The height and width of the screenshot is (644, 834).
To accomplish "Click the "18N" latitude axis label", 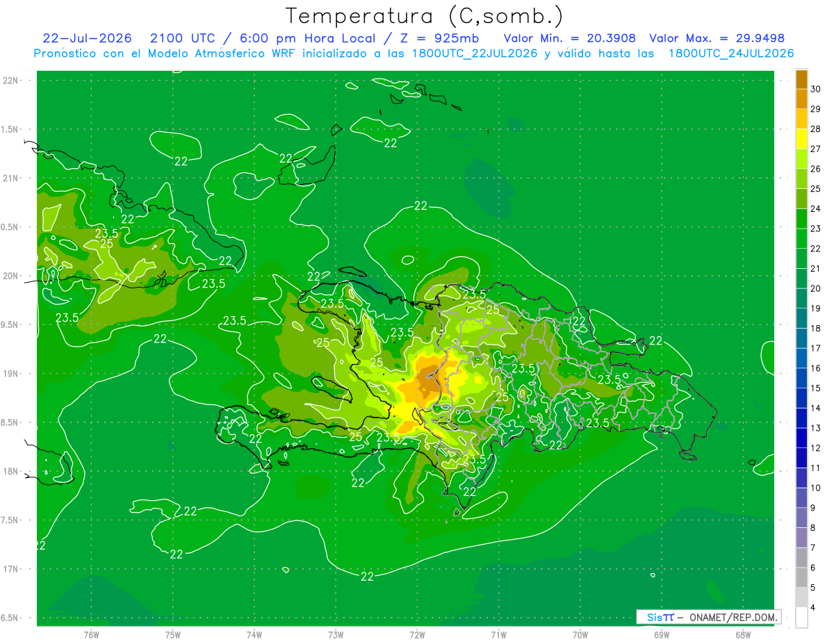I will click(10, 471).
